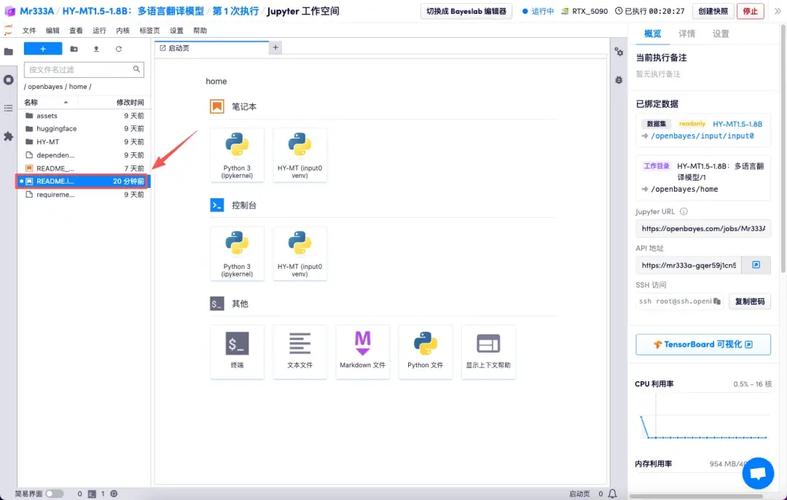This screenshot has width=787, height=500.
Task: Click the Jupyter URL field
Action: [703, 228]
